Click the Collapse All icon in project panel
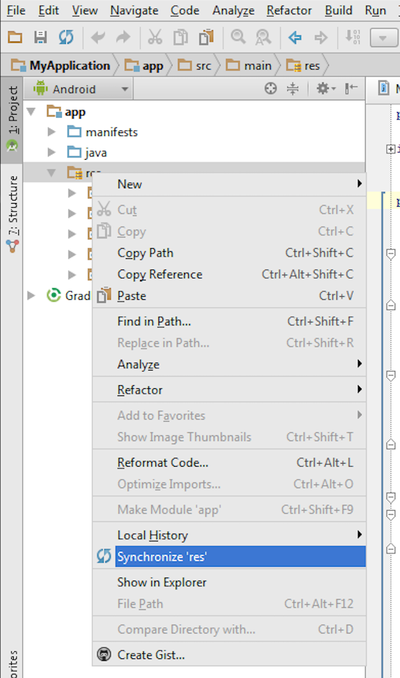Viewport: 400px width, 678px height. (293, 89)
